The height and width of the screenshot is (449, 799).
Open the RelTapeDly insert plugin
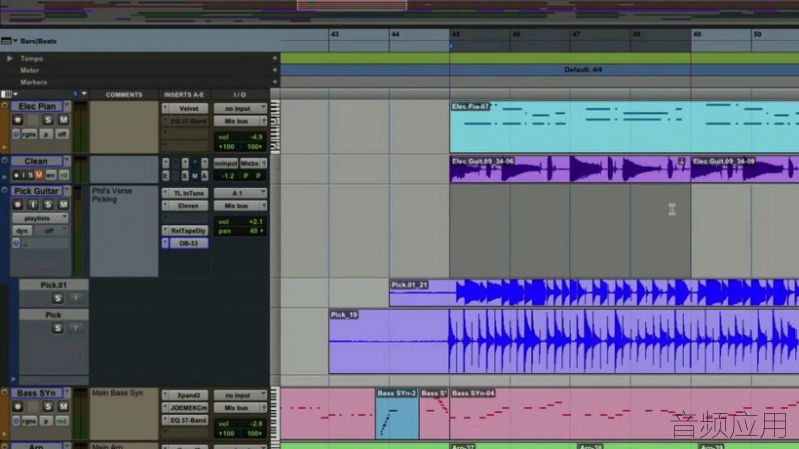(189, 231)
